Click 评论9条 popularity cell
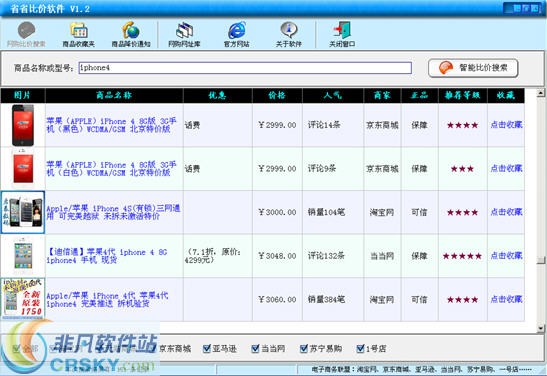The width and height of the screenshot is (547, 376). tap(333, 168)
